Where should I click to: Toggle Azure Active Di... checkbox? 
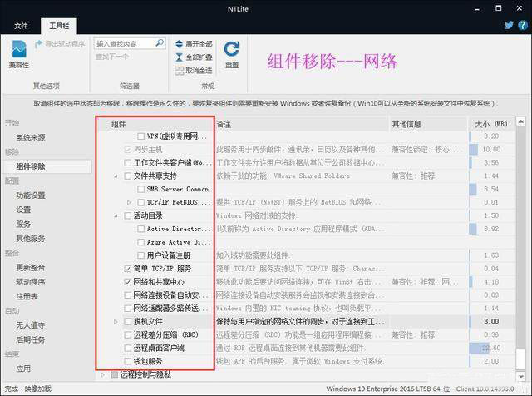coord(140,242)
